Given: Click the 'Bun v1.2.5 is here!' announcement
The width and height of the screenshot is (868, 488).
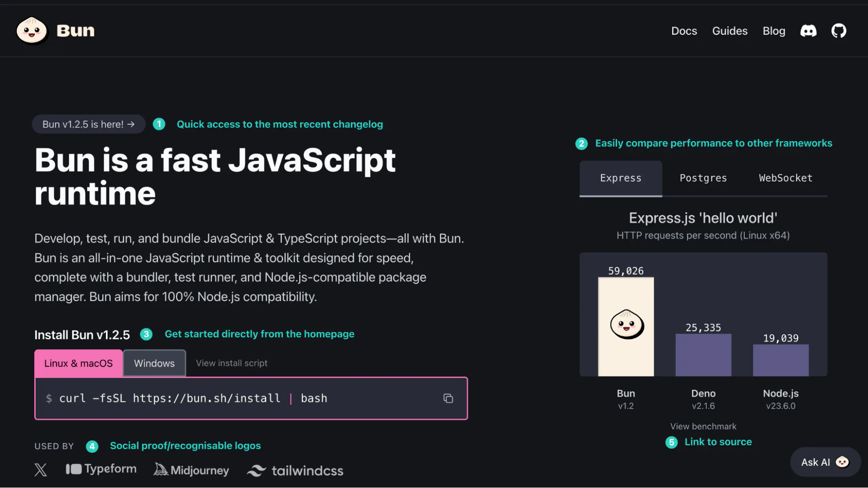Looking at the screenshot, I should (x=89, y=124).
